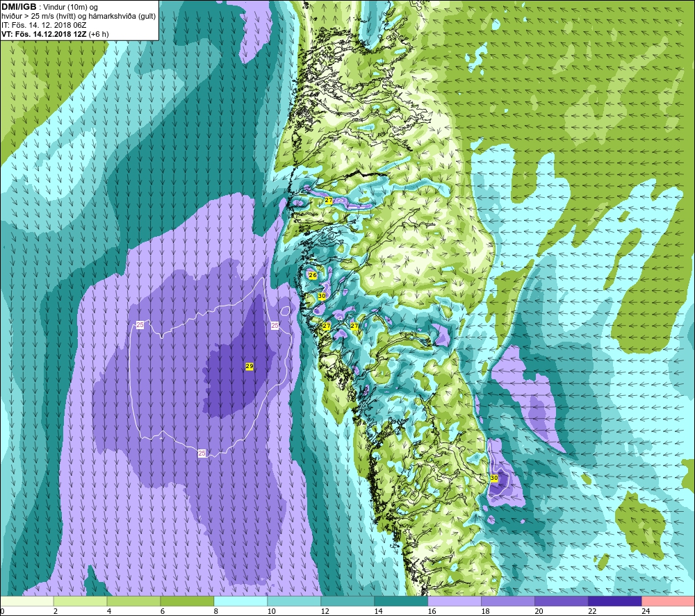Click the white 25 contour label at the contour's bottom
Screen dimensions: 695x616
tap(202, 453)
